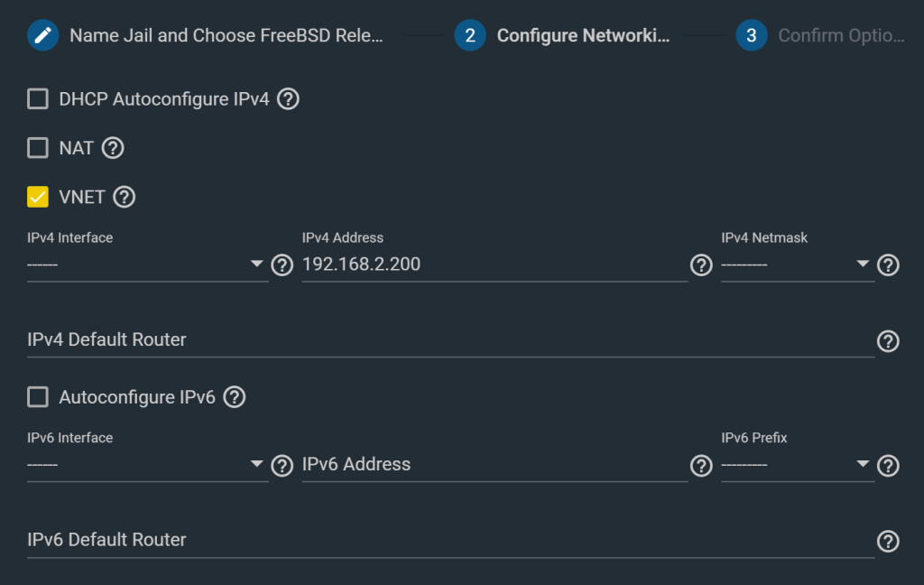Open the IPv6 Prefix dropdown
Image resolution: width=924 pixels, height=585 pixels.
[x=796, y=465]
